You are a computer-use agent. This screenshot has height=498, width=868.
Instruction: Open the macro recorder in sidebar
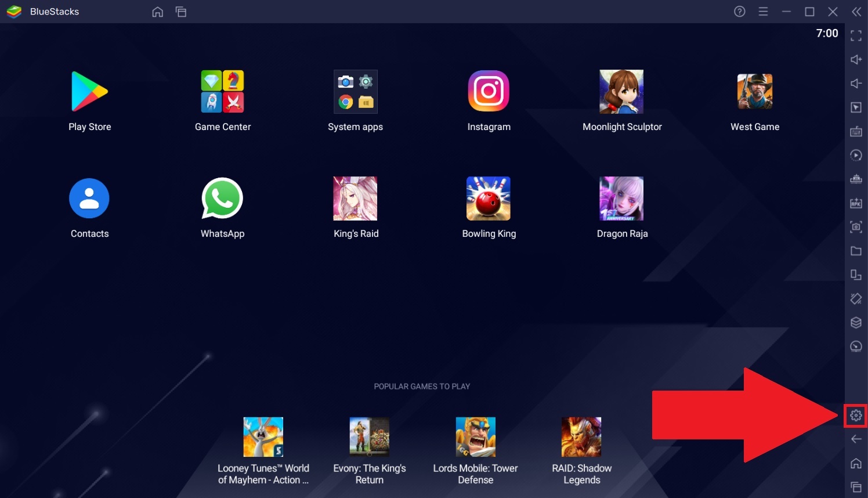856,156
